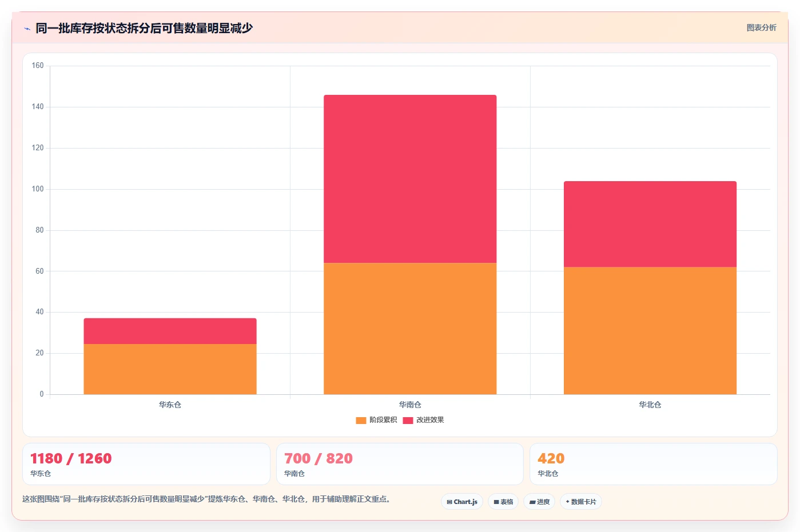Click the orange 华南仓 bar segment
This screenshot has width=800, height=532.
point(410,329)
